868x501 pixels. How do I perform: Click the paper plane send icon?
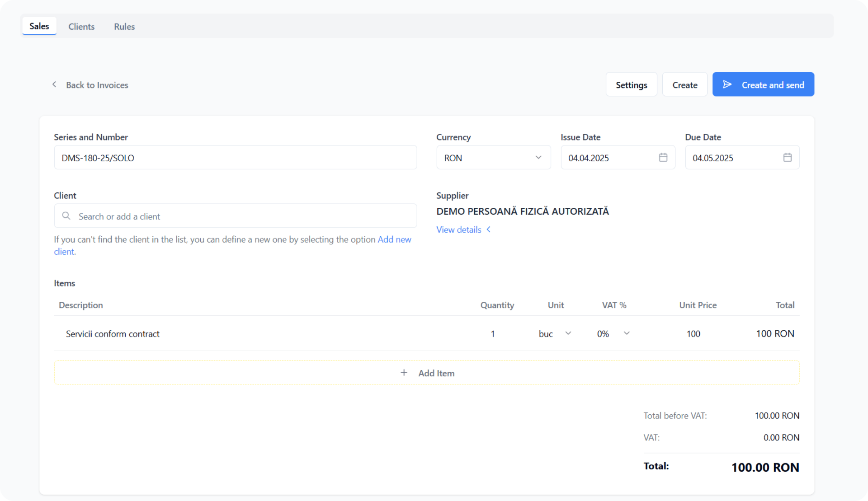(x=727, y=84)
